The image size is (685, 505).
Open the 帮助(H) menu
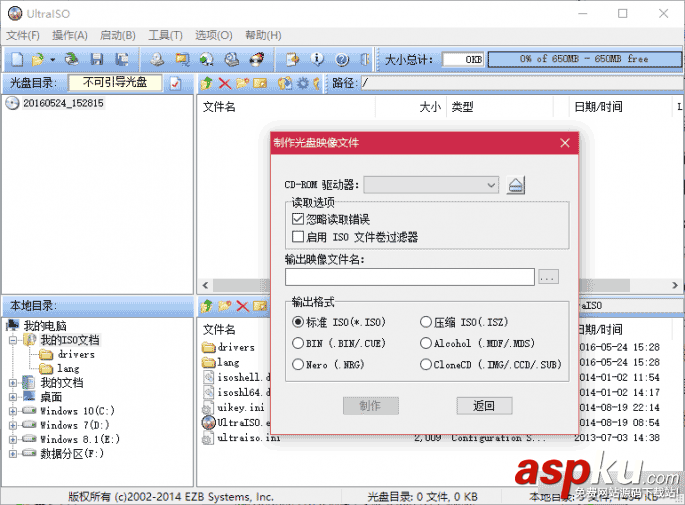click(x=263, y=35)
